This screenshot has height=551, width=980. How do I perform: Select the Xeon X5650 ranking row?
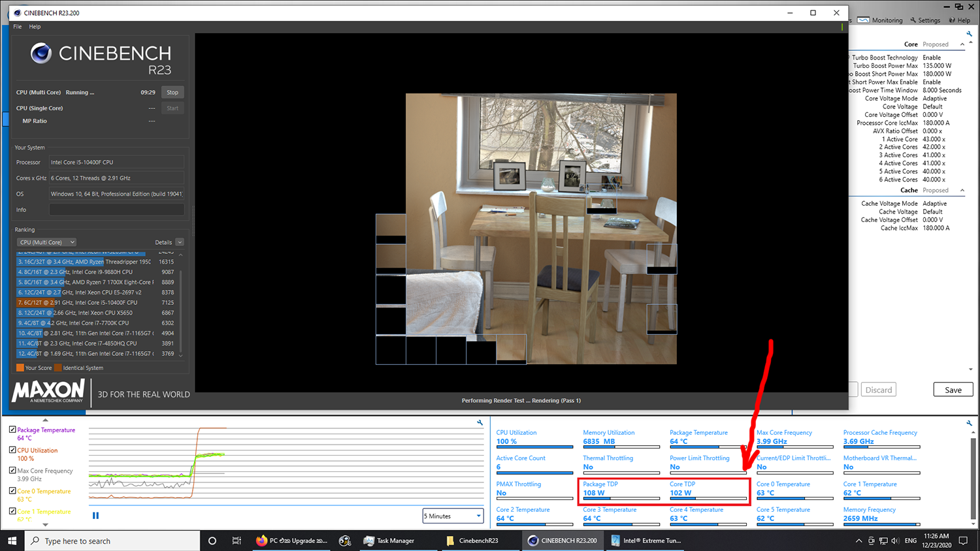coord(95,313)
